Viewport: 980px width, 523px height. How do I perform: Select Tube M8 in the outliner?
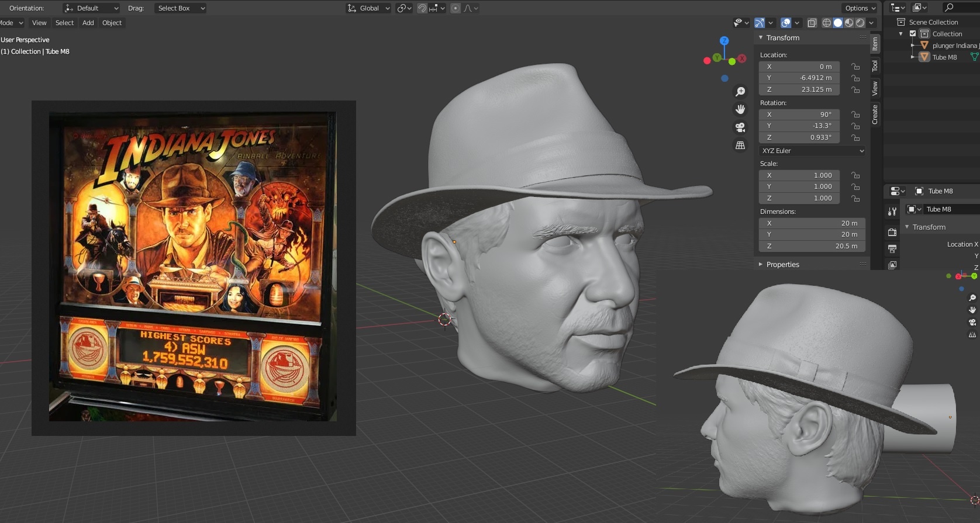click(x=944, y=57)
